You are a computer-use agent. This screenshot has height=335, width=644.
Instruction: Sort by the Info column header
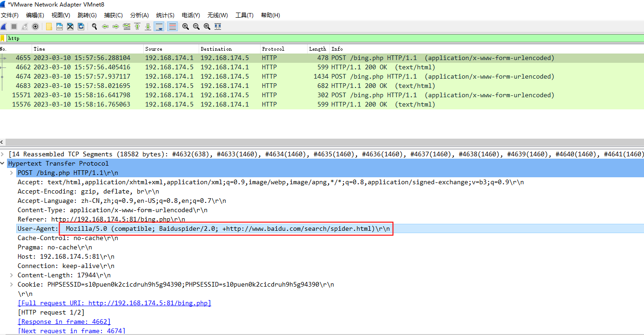click(x=487, y=49)
